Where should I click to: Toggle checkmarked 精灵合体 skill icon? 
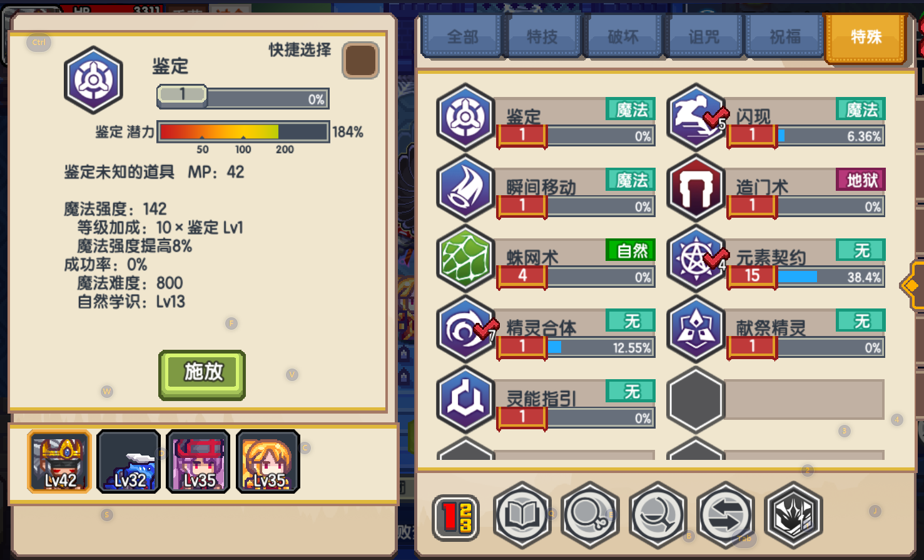point(465,329)
